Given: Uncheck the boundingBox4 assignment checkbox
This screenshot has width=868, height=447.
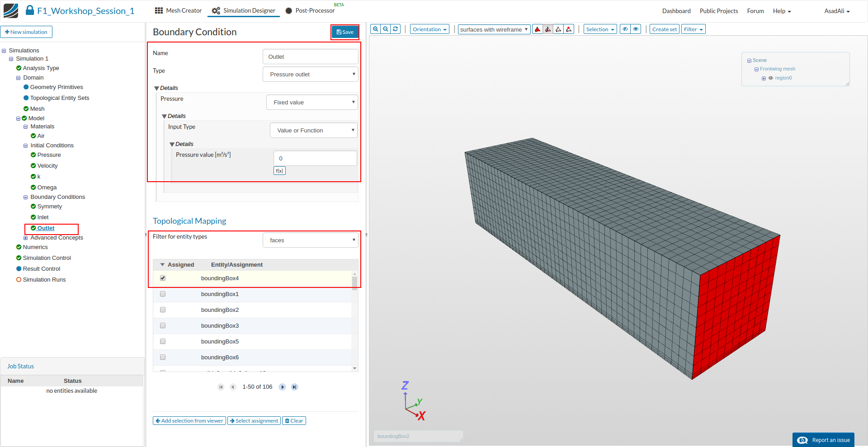Looking at the screenshot, I should click(x=163, y=278).
